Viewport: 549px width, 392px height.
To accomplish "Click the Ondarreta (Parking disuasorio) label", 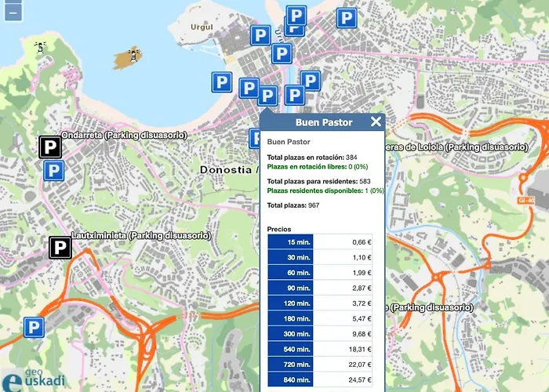I will click(124, 136).
